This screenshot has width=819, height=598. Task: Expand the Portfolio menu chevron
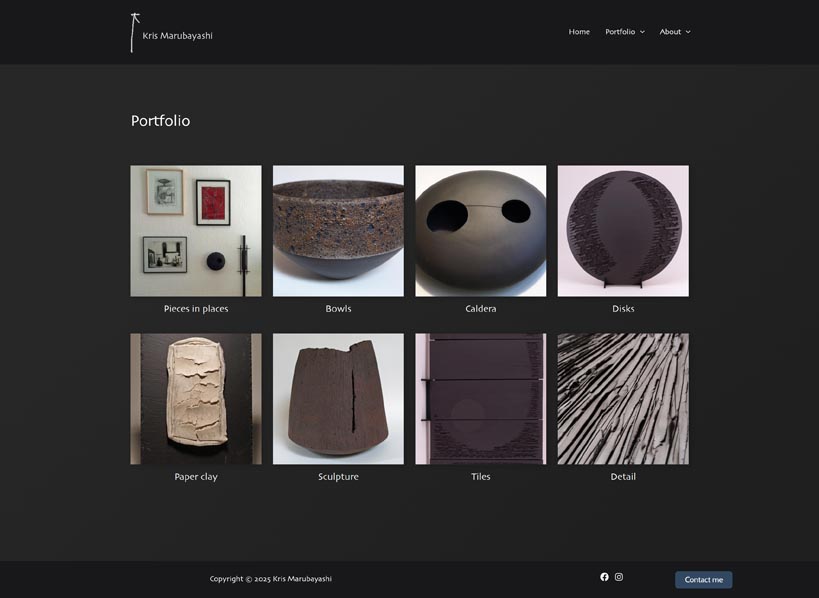pos(643,32)
